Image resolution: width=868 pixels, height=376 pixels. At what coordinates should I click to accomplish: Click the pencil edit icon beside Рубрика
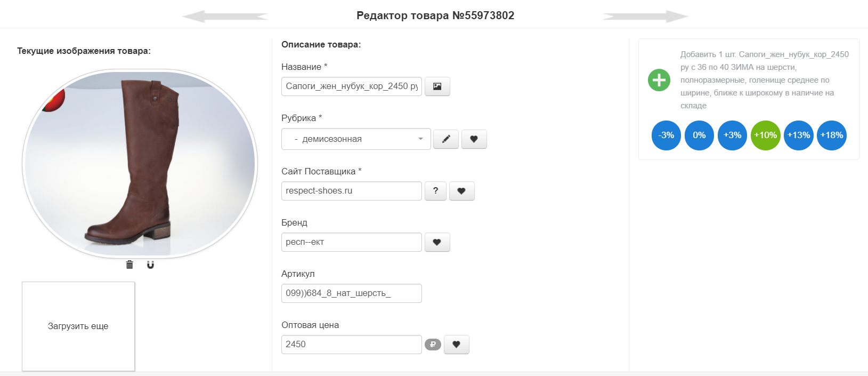pyautogui.click(x=446, y=139)
